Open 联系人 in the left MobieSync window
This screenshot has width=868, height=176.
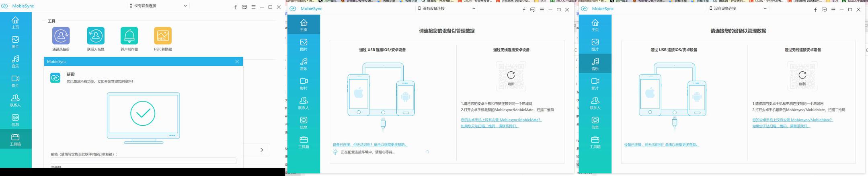click(15, 100)
